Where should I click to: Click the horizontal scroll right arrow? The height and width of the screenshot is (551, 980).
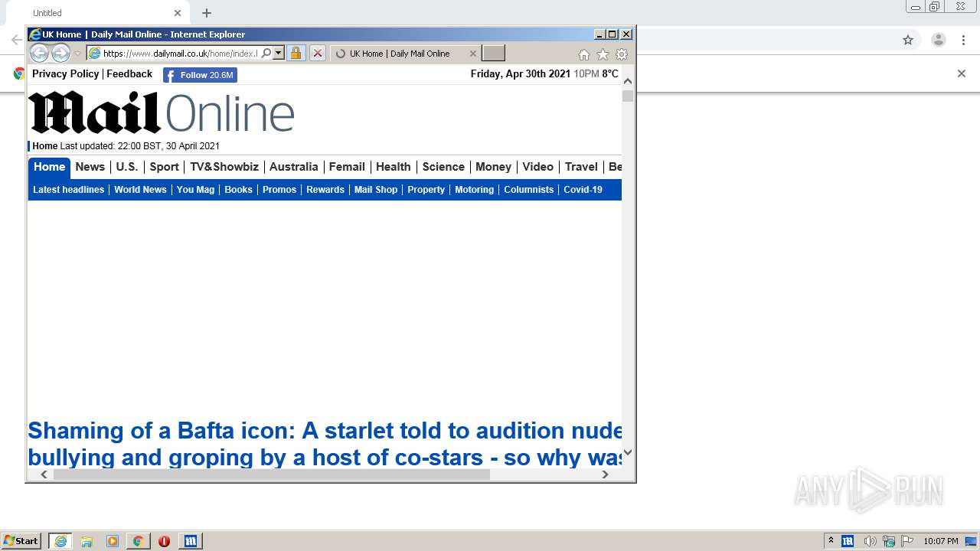(605, 474)
